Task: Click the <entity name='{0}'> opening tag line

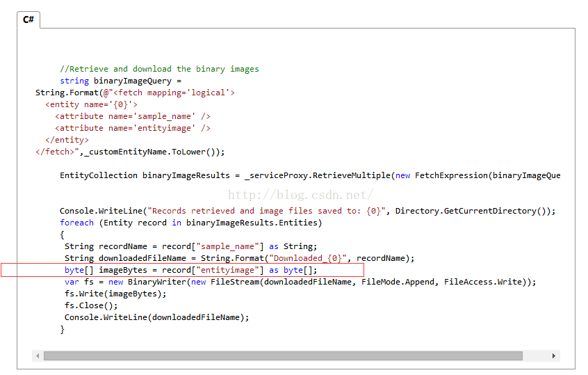Action: pos(92,104)
